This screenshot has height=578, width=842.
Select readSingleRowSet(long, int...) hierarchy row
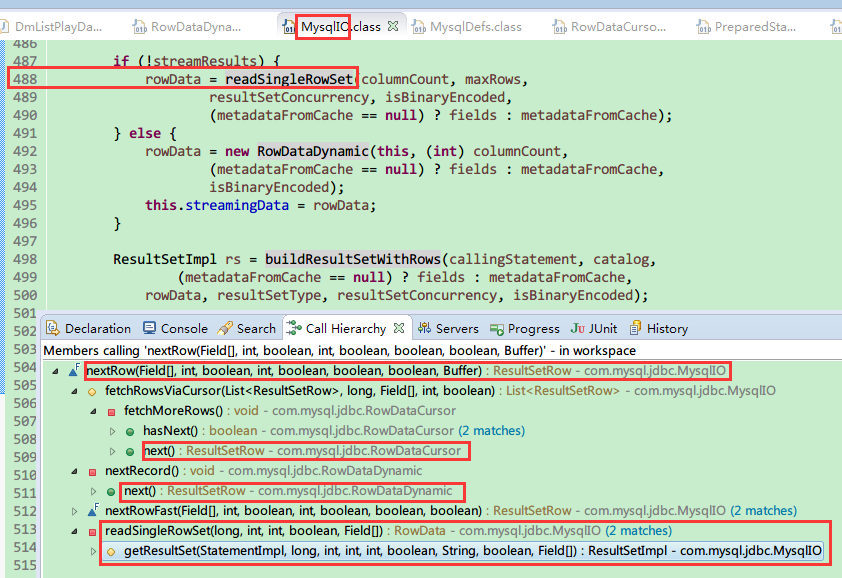tap(388, 531)
